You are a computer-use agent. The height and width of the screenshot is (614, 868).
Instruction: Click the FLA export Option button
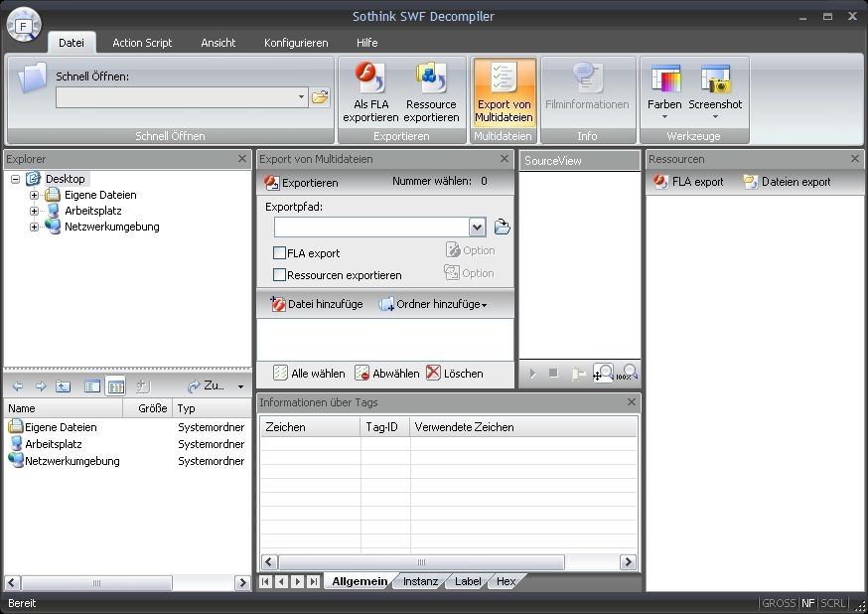pyautogui.click(x=470, y=250)
